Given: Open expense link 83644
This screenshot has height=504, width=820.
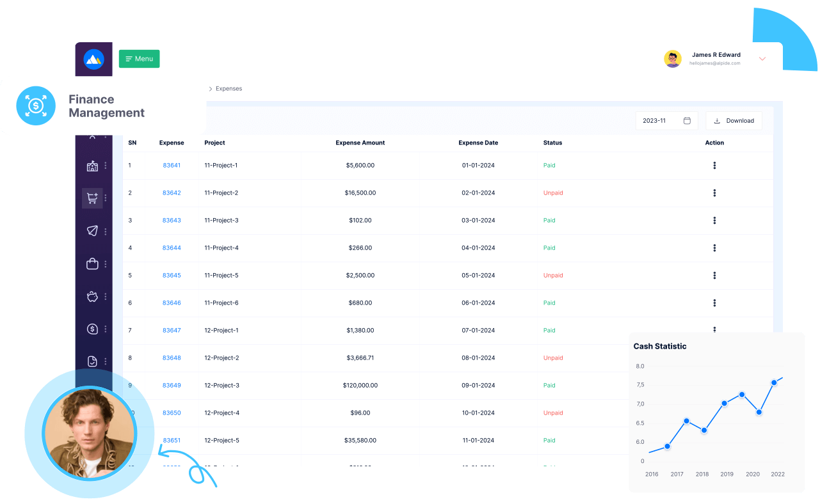Looking at the screenshot, I should [x=172, y=248].
